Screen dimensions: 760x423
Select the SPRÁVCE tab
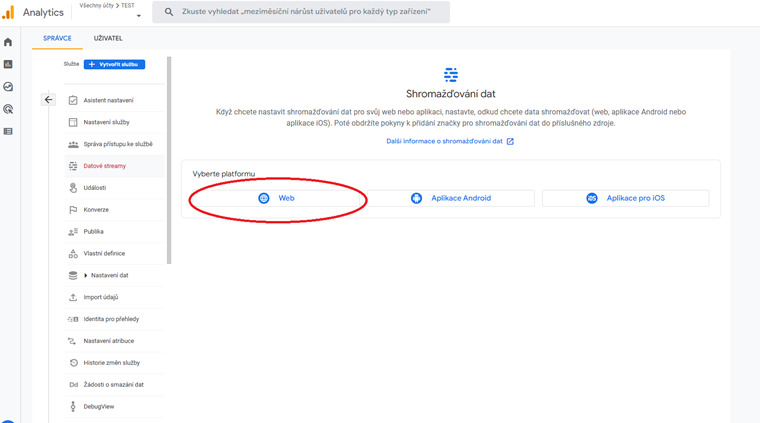[x=57, y=38]
